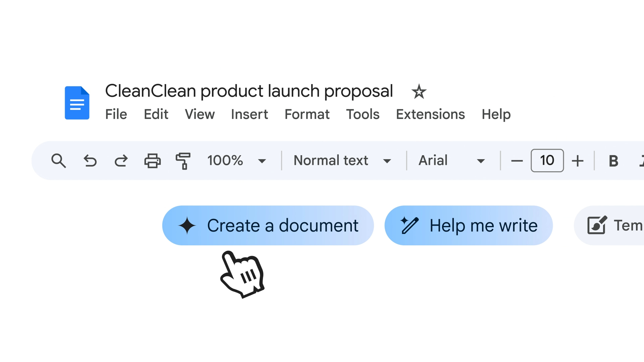This screenshot has height=362, width=644.
Task: Open the Extensions menu
Action: coord(430,114)
